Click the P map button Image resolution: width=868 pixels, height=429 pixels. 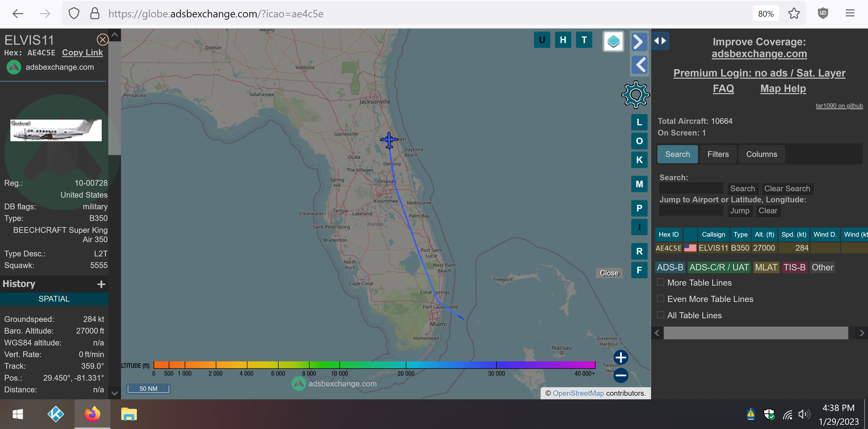pos(639,208)
